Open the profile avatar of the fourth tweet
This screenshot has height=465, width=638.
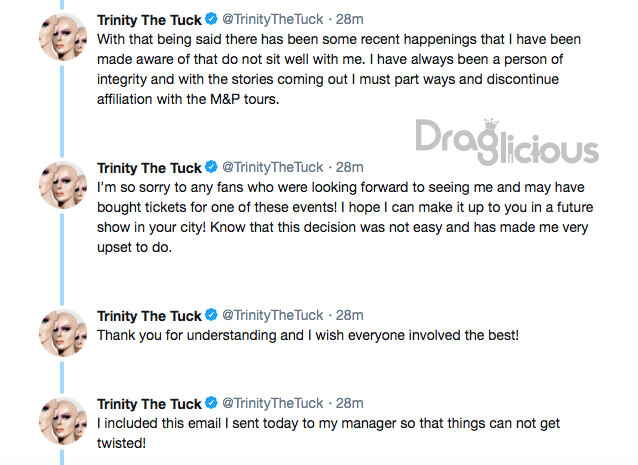coord(63,421)
